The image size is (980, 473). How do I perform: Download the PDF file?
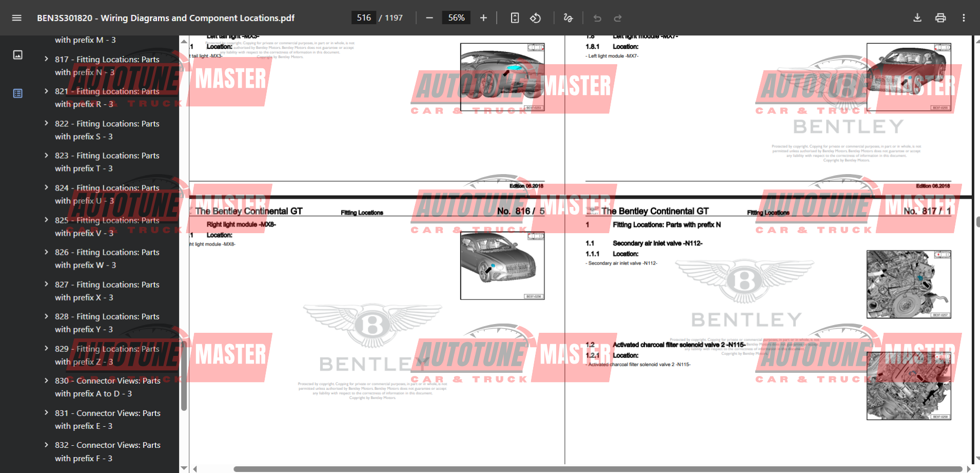click(x=917, y=18)
